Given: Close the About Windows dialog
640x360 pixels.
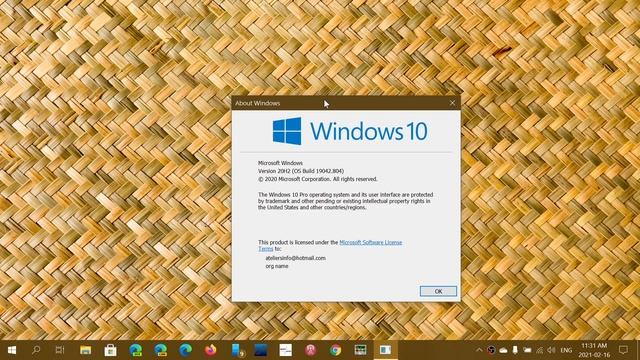Looking at the screenshot, I should pos(452,103).
